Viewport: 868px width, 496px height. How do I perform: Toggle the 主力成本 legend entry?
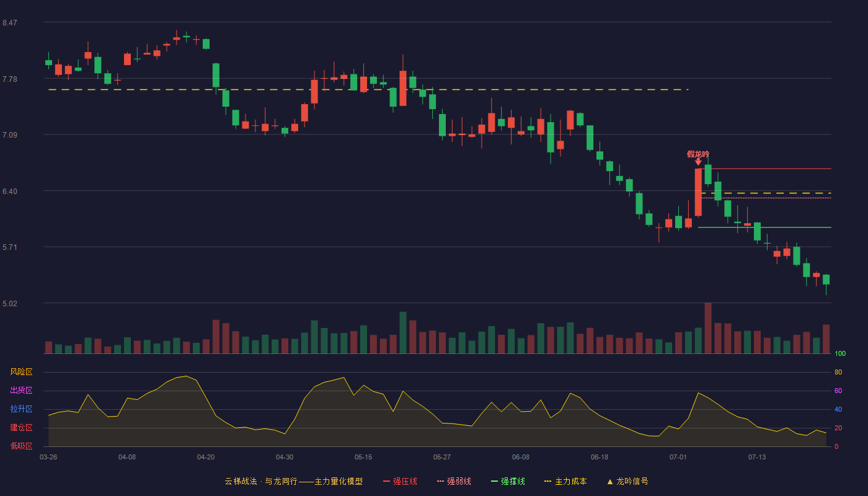pyautogui.click(x=565, y=481)
